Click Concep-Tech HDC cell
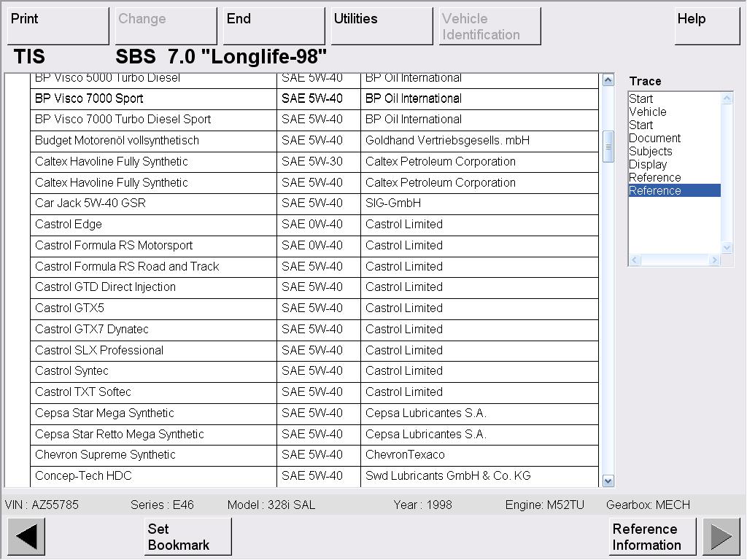The width and height of the screenshot is (747, 560). pyautogui.click(x=153, y=475)
